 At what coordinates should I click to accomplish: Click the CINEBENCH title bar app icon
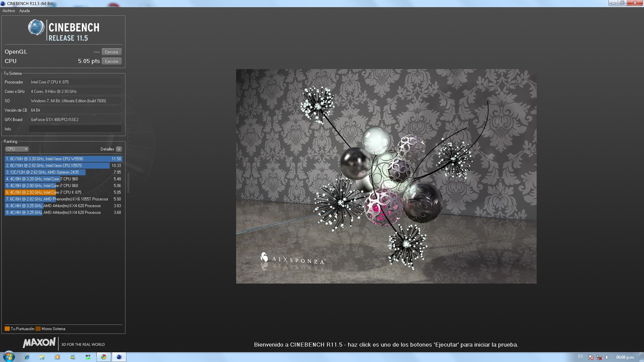click(x=3, y=4)
